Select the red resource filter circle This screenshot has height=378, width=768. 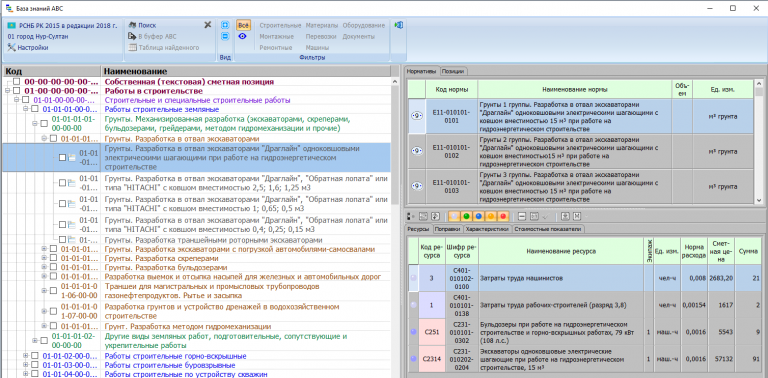pos(503,216)
